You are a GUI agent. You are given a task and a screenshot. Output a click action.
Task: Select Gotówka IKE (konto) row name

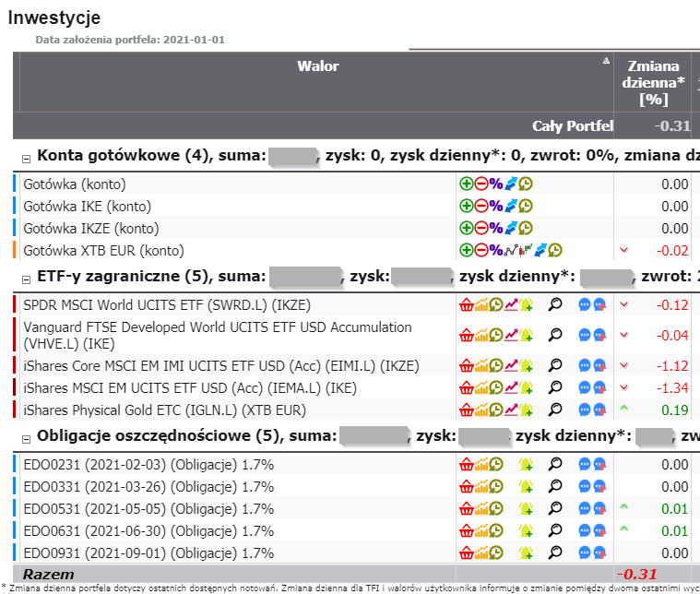point(88,207)
